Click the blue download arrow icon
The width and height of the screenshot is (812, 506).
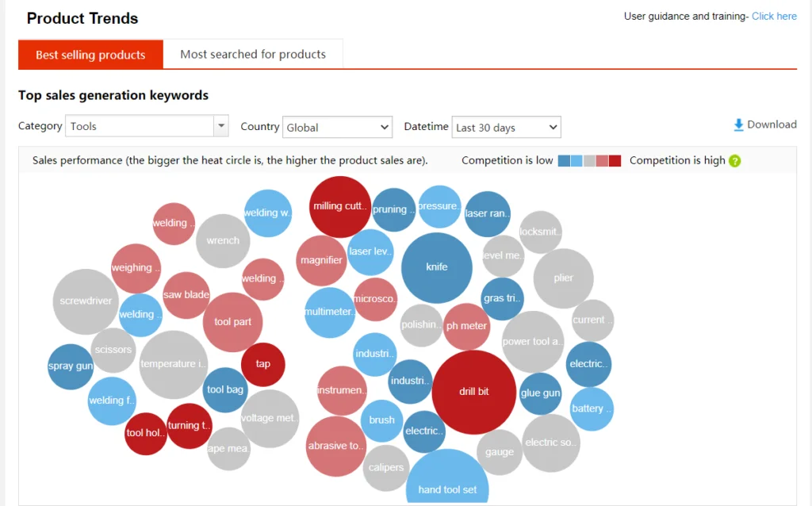(738, 125)
